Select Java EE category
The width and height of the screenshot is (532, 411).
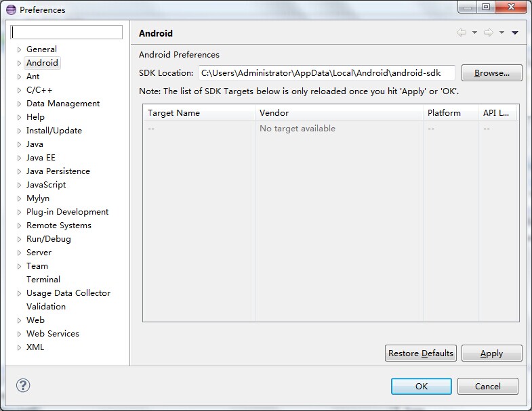(41, 158)
